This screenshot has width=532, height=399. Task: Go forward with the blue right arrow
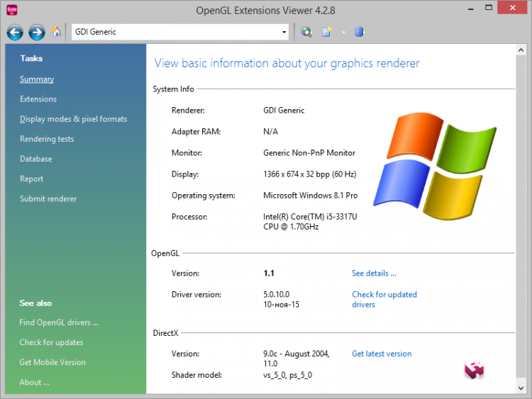click(x=37, y=32)
